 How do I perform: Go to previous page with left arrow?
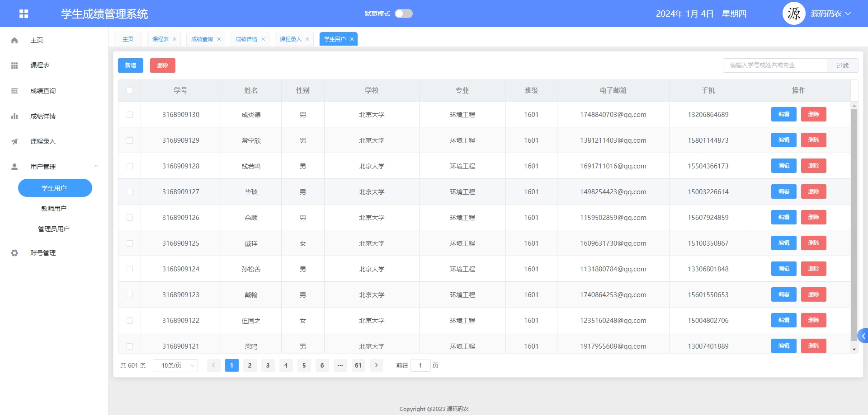click(213, 365)
